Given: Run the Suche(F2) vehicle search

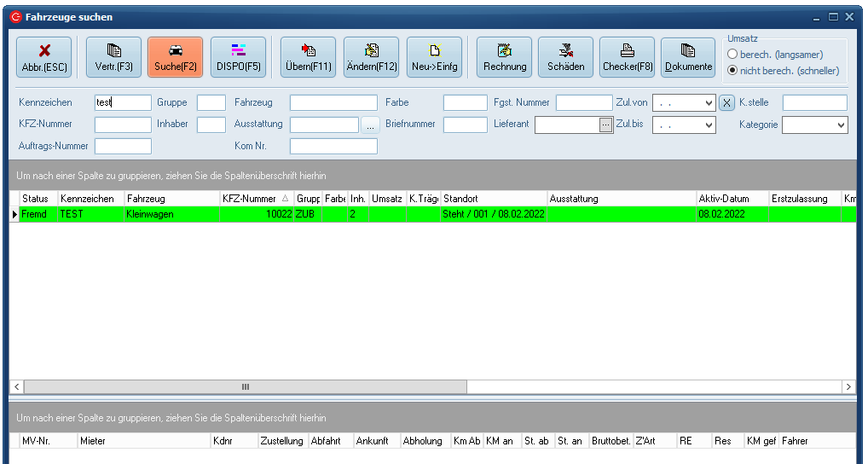Looking at the screenshot, I should tap(175, 57).
